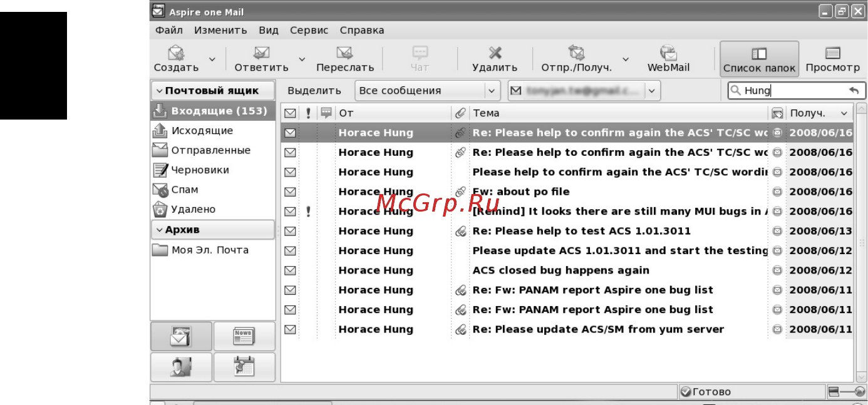The width and height of the screenshot is (868, 405).
Task: Click the Удалить delete icon
Action: tap(495, 53)
